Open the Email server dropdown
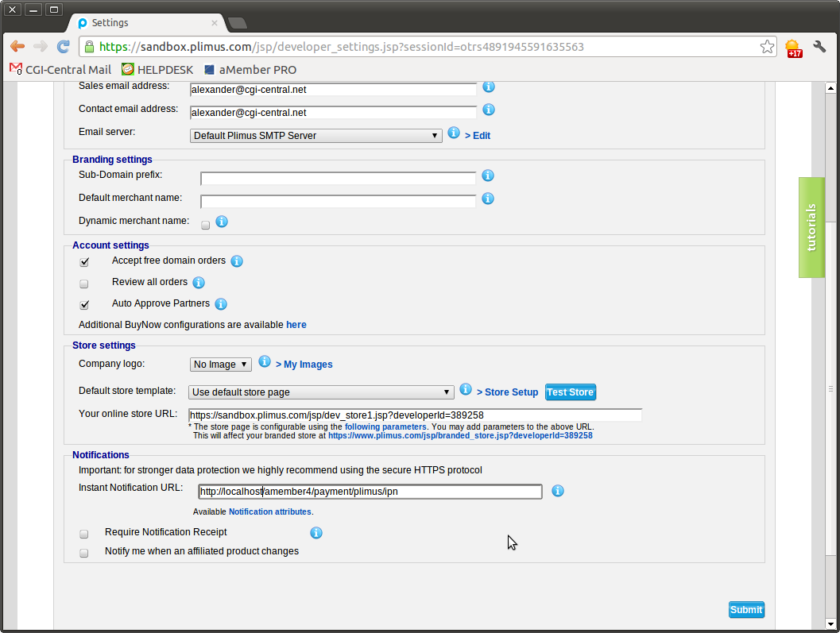Viewport: 840px width, 633px height. tap(315, 136)
